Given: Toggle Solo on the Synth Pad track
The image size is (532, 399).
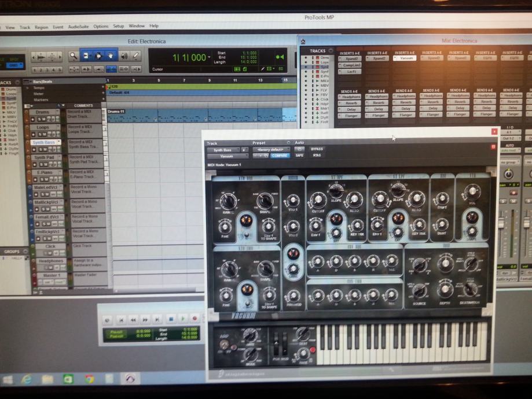Looking at the screenshot, I should click(x=42, y=165).
